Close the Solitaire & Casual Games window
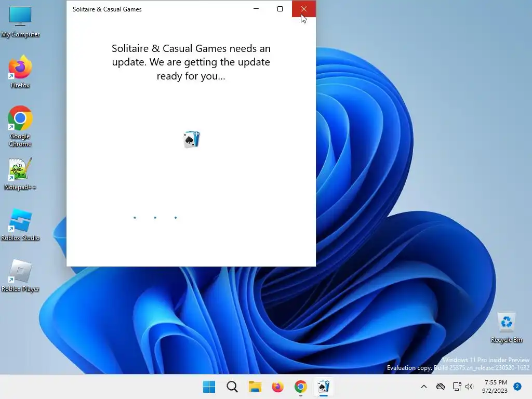 tap(303, 9)
